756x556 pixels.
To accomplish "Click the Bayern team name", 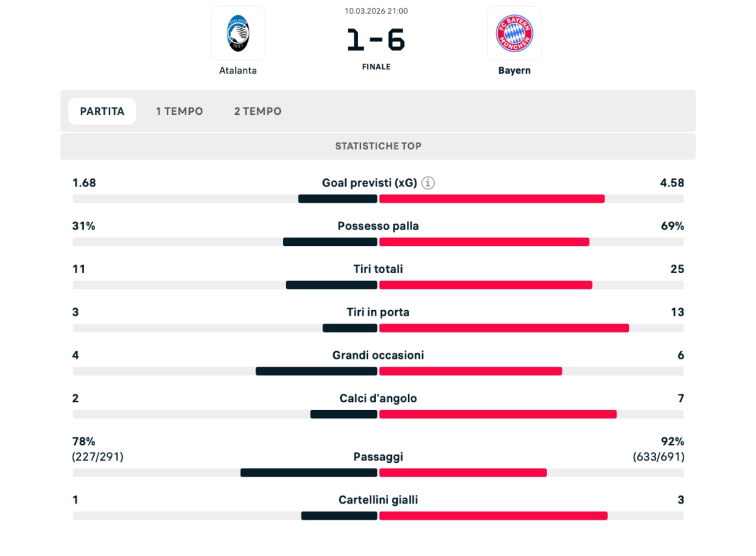I will coord(514,70).
